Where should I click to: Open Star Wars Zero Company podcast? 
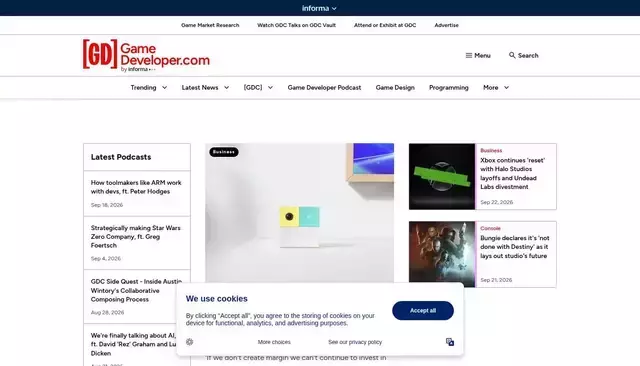click(x=136, y=237)
